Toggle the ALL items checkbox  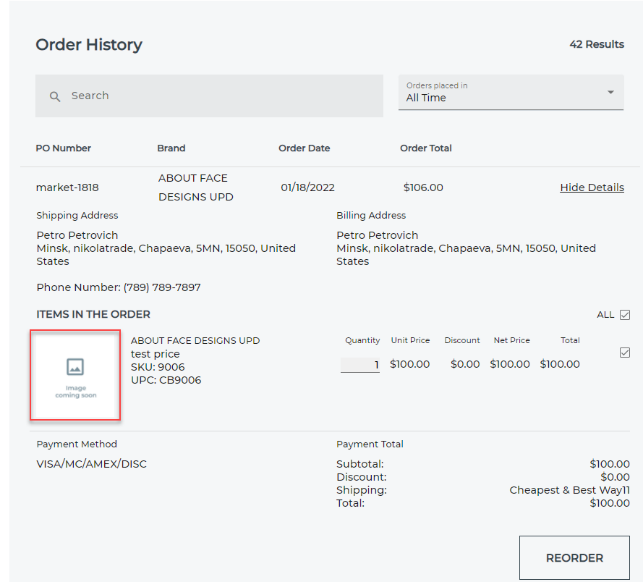[x=625, y=315]
